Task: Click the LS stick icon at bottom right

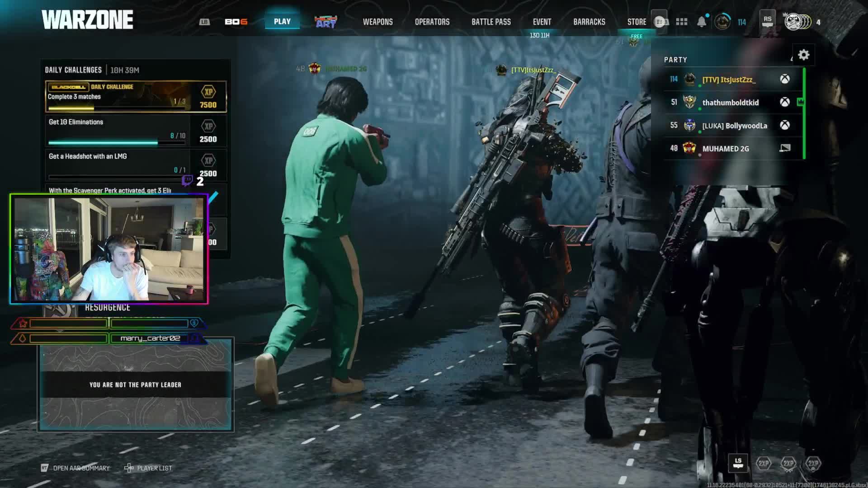Action: [x=738, y=463]
